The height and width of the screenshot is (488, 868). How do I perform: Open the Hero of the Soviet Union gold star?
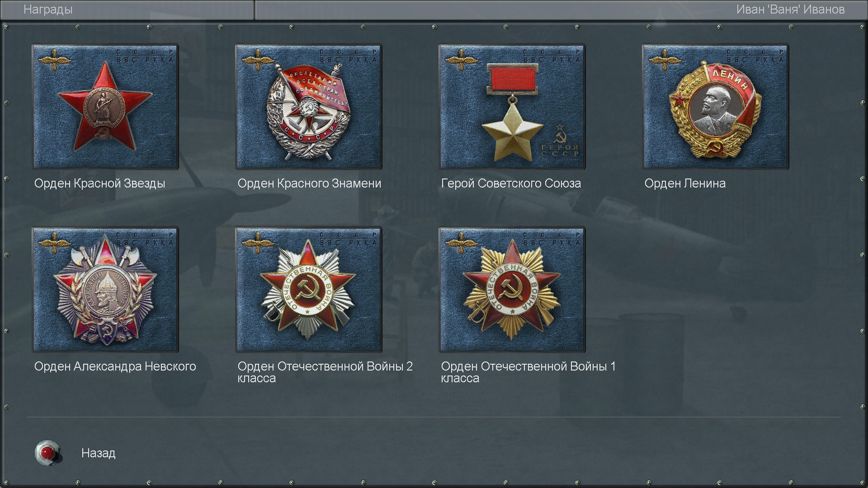coord(512,107)
